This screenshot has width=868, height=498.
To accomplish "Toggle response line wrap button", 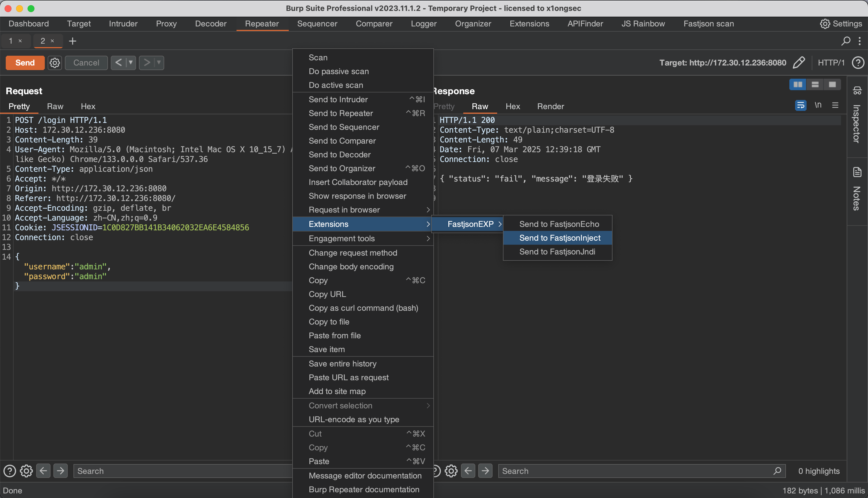I will coord(800,105).
